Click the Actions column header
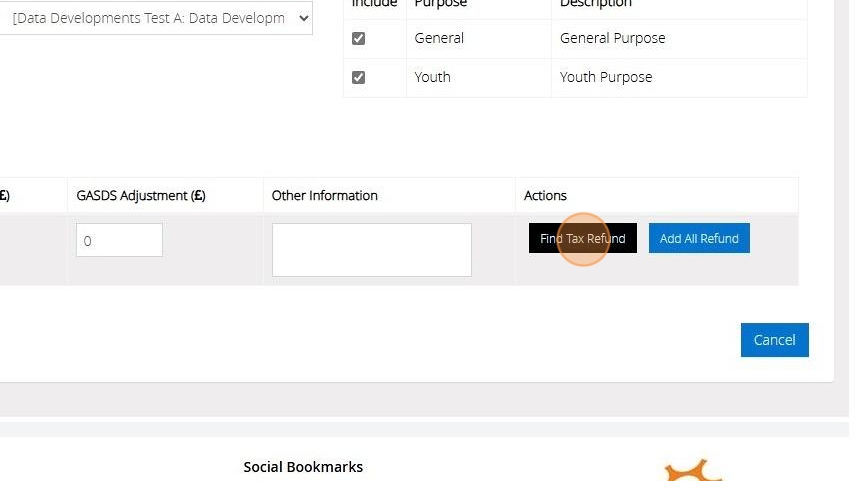The width and height of the screenshot is (860, 481). [x=545, y=195]
